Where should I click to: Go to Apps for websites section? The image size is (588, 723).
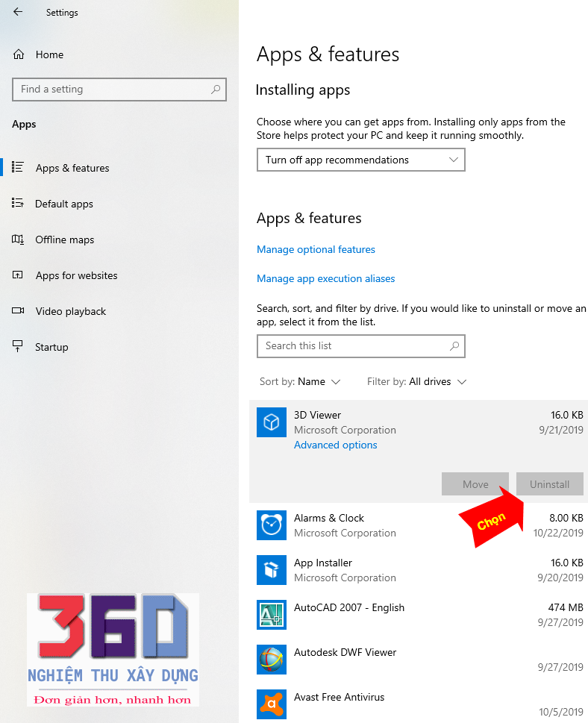77,276
